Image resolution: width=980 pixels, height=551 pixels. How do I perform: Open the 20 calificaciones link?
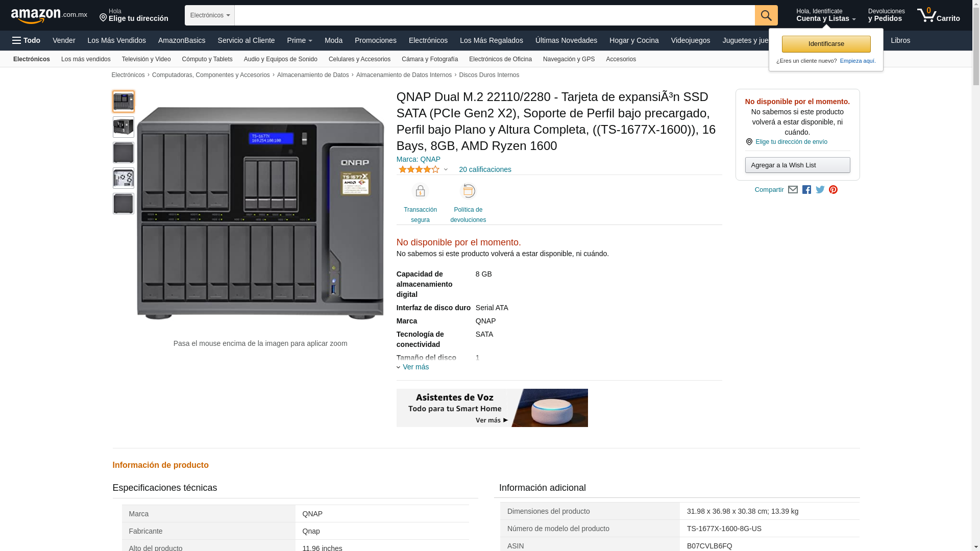coord(485,169)
